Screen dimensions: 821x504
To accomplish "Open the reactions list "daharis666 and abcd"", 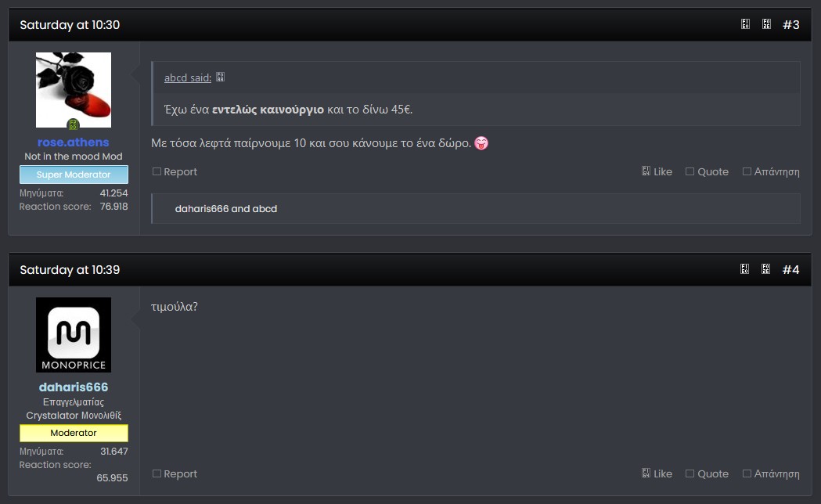I will (226, 209).
